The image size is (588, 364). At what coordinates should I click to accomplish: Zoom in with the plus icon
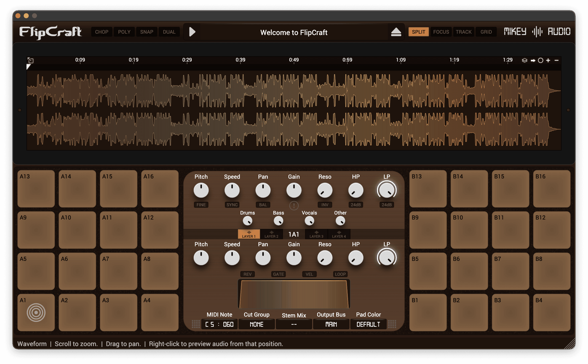548,60
